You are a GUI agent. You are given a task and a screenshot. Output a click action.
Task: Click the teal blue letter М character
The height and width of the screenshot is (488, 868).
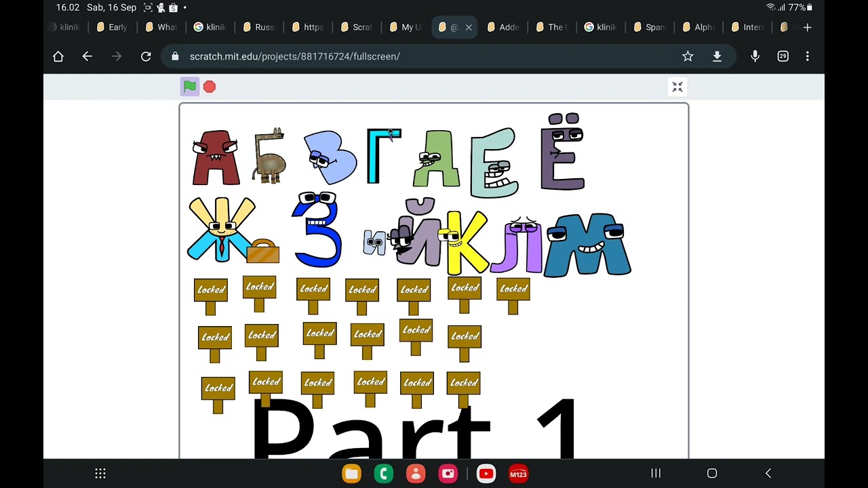click(x=587, y=245)
